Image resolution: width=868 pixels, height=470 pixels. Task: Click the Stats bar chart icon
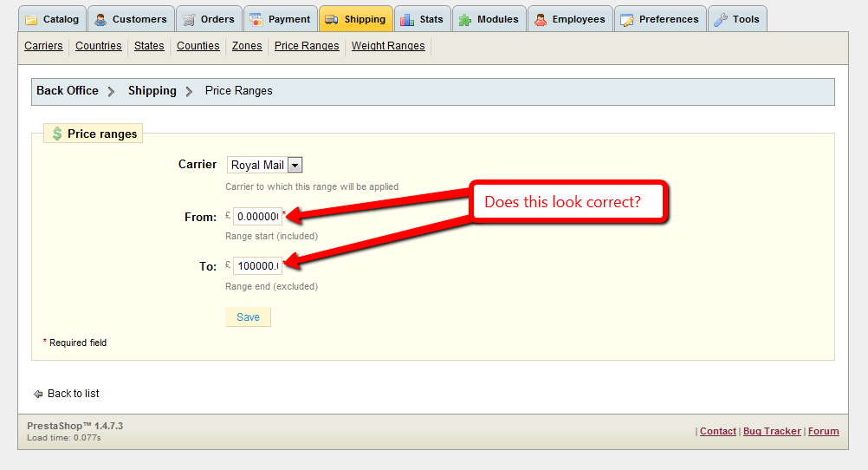(x=407, y=20)
